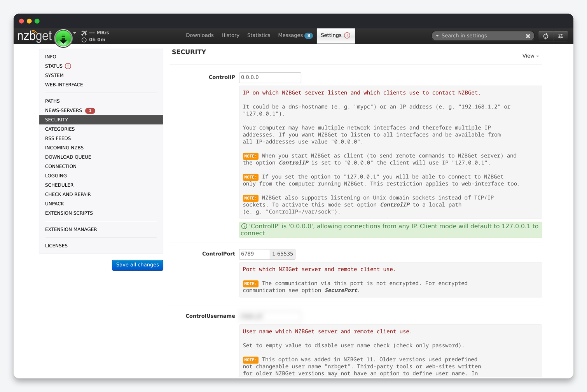Image resolution: width=587 pixels, height=392 pixels.
Task: Click the ControlPort label
Action: coord(218,254)
